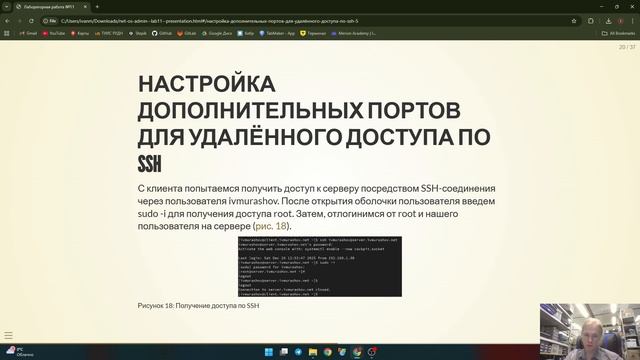The height and width of the screenshot is (360, 640).
Task: Open the Google Диск bookmark
Action: pyautogui.click(x=217, y=33)
